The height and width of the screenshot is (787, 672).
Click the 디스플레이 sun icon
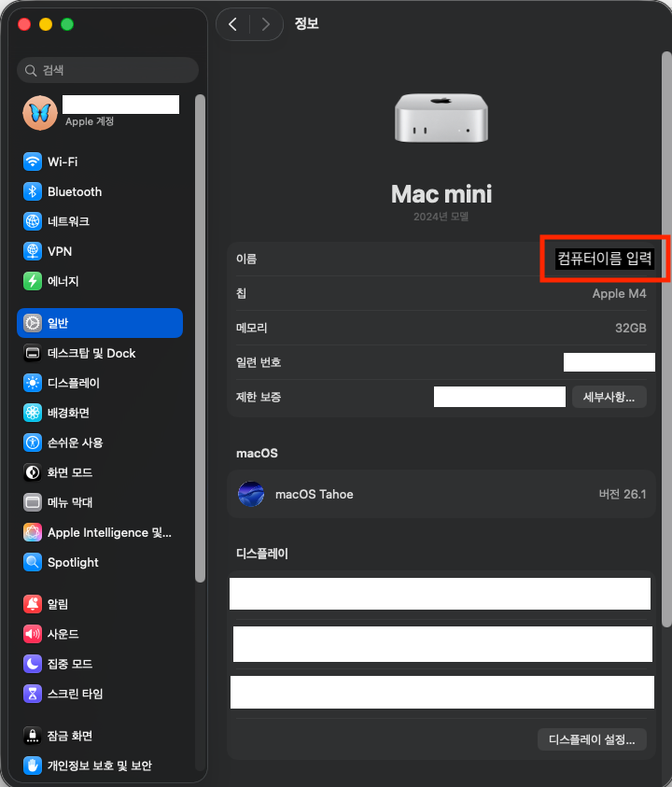tap(33, 383)
